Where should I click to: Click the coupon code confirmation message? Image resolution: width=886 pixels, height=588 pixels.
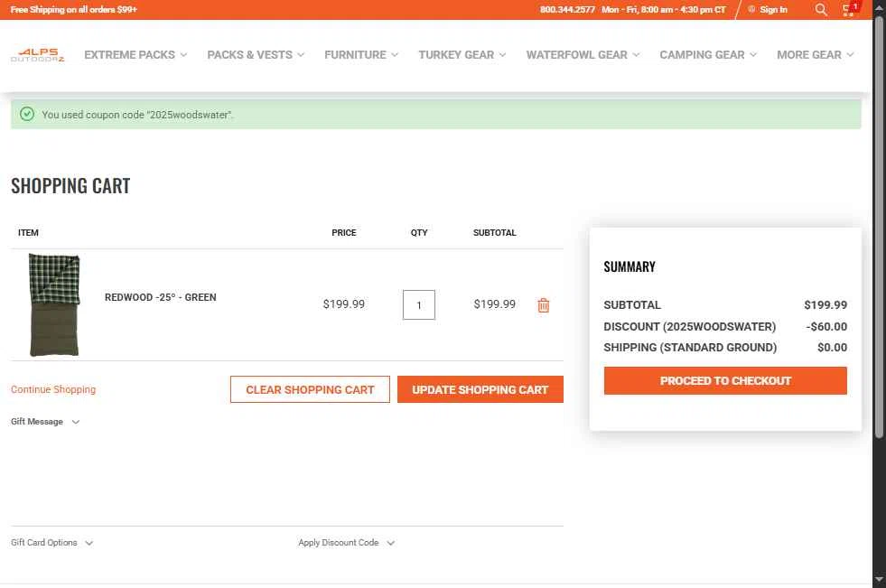click(137, 115)
